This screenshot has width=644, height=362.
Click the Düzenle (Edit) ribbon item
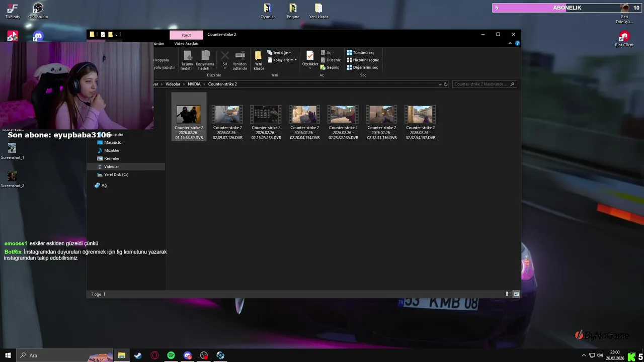(x=331, y=60)
